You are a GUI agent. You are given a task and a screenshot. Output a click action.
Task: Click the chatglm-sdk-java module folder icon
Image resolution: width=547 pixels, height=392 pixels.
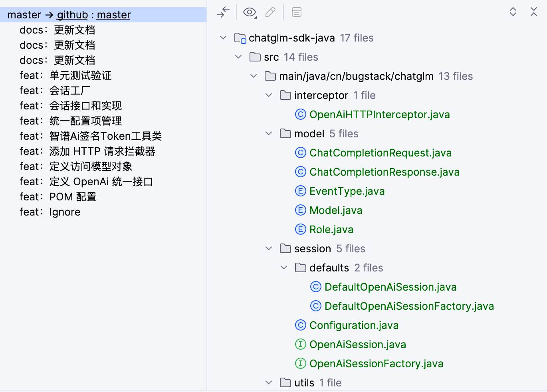pos(240,38)
